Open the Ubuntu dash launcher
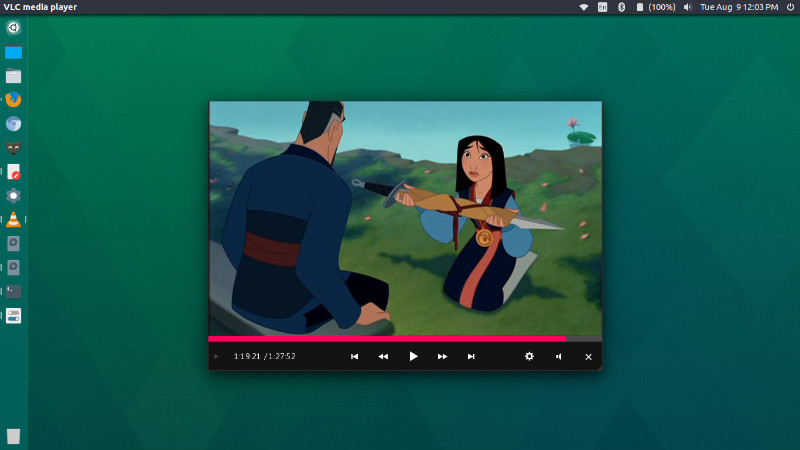 [13, 28]
